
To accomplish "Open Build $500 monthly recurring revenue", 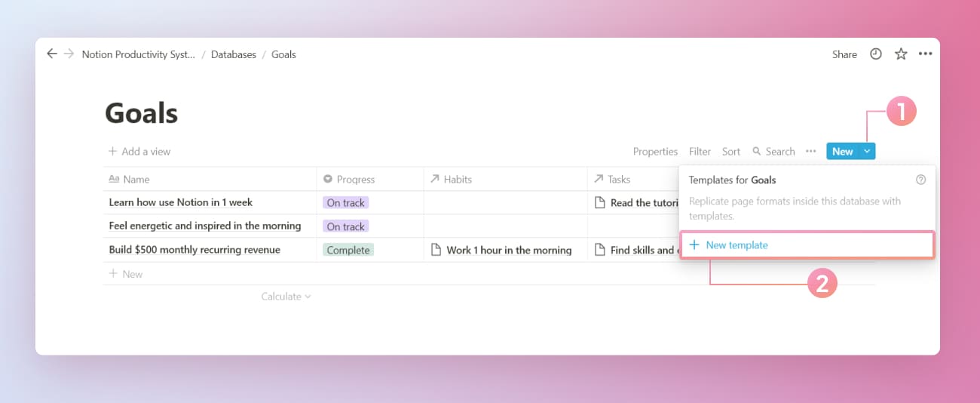I will [x=194, y=250].
